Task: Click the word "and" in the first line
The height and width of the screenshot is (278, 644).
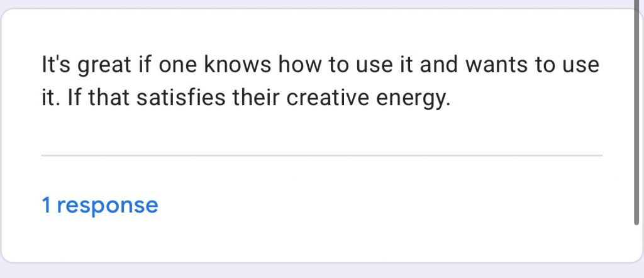Action: tap(438, 65)
